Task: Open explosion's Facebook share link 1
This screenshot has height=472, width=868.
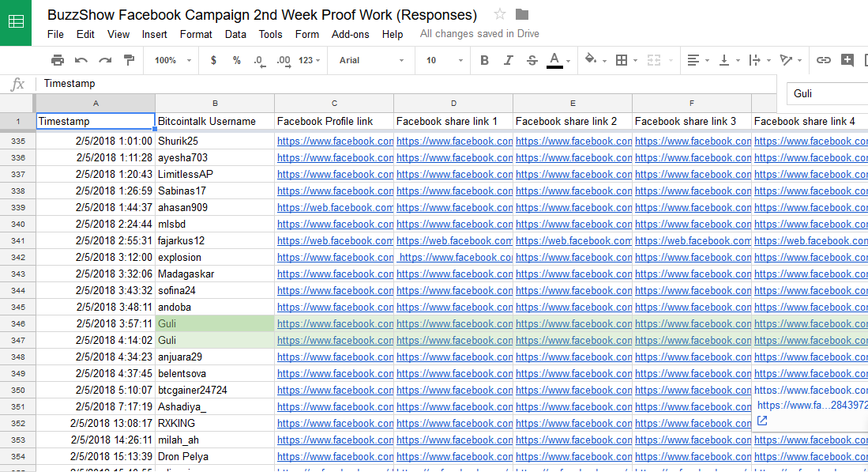Action: coord(456,258)
